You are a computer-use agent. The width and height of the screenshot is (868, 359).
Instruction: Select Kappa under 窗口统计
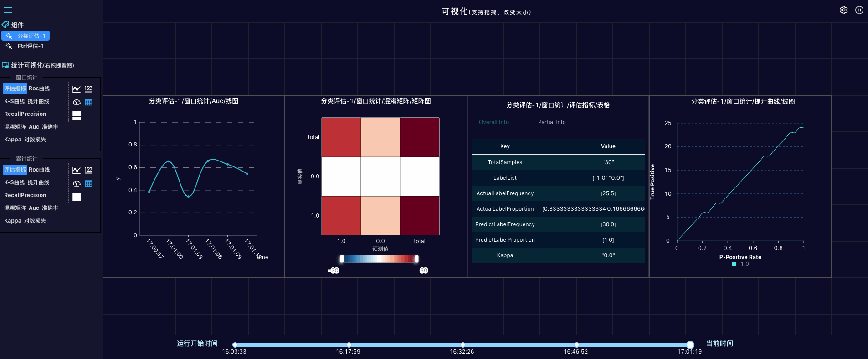pyautogui.click(x=13, y=140)
